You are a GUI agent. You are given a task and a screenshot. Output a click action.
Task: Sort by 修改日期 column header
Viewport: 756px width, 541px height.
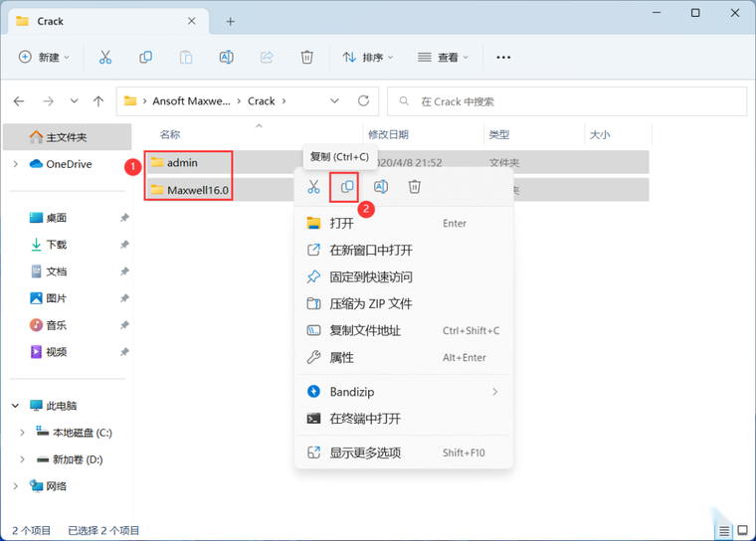pyautogui.click(x=388, y=135)
